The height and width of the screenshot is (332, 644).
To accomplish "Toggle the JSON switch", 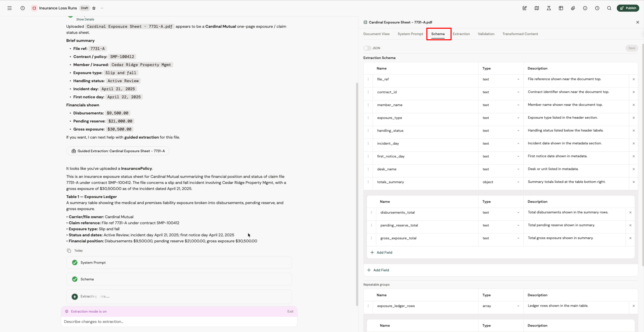I will (367, 48).
